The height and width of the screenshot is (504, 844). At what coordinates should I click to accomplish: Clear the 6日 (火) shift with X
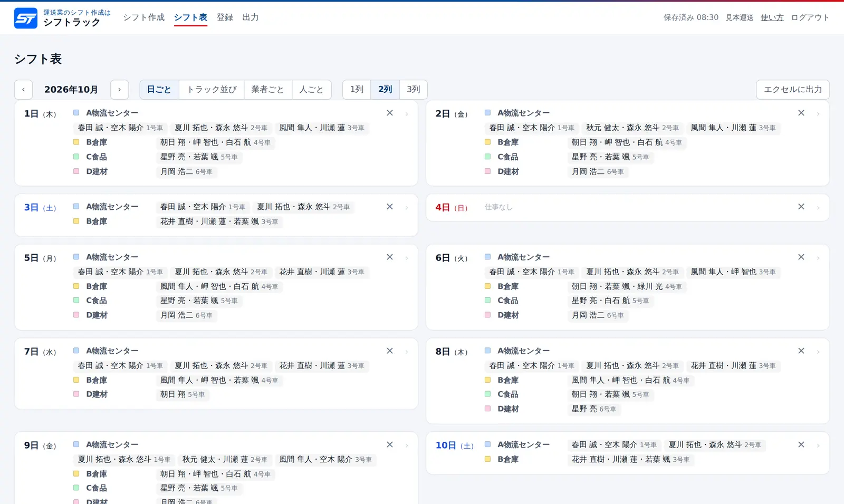(801, 257)
